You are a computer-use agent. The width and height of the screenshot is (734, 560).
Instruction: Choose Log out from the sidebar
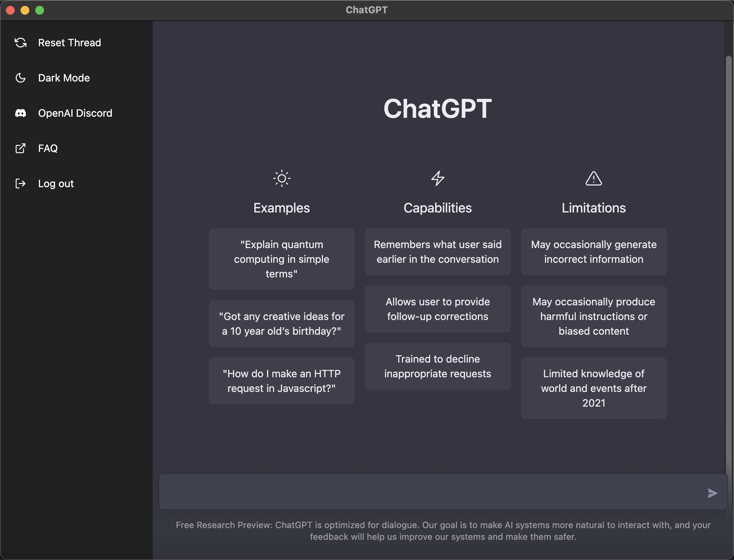point(56,183)
